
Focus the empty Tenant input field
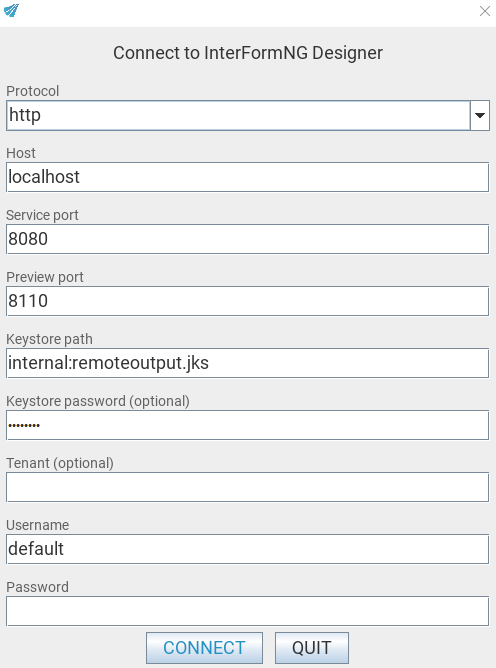(x=248, y=487)
